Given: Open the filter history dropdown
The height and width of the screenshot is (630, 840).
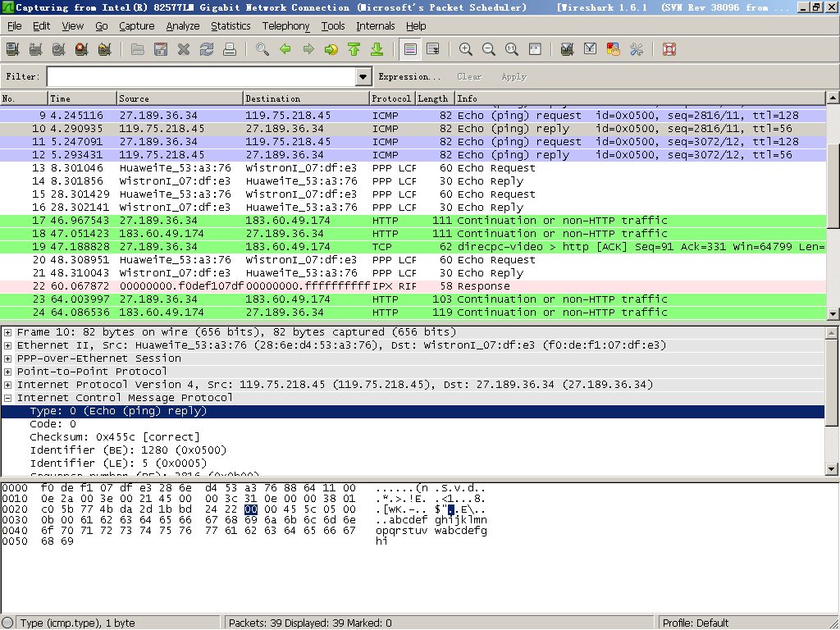Looking at the screenshot, I should (x=363, y=76).
